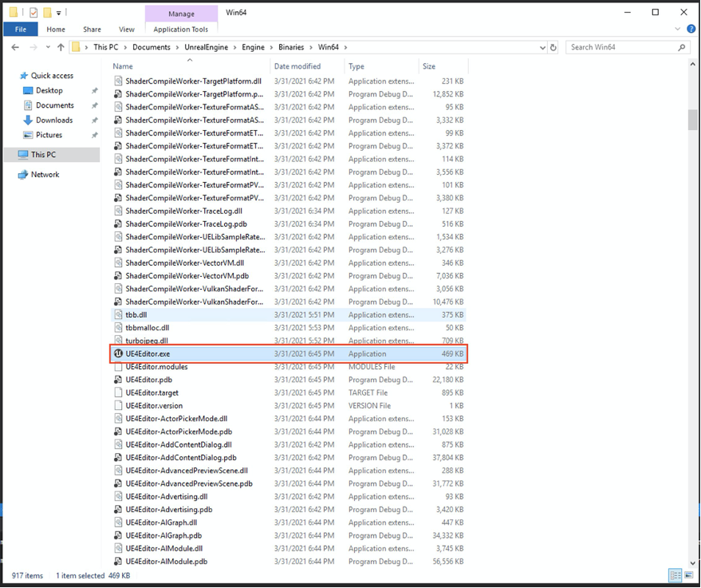This screenshot has height=588, width=701.
Task: Open the File menu
Action: coord(21,29)
